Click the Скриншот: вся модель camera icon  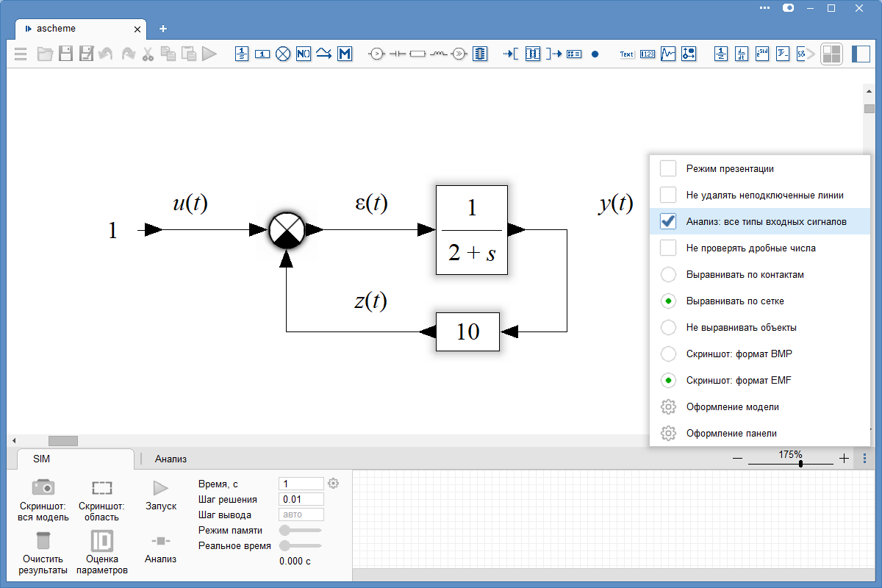click(43, 487)
